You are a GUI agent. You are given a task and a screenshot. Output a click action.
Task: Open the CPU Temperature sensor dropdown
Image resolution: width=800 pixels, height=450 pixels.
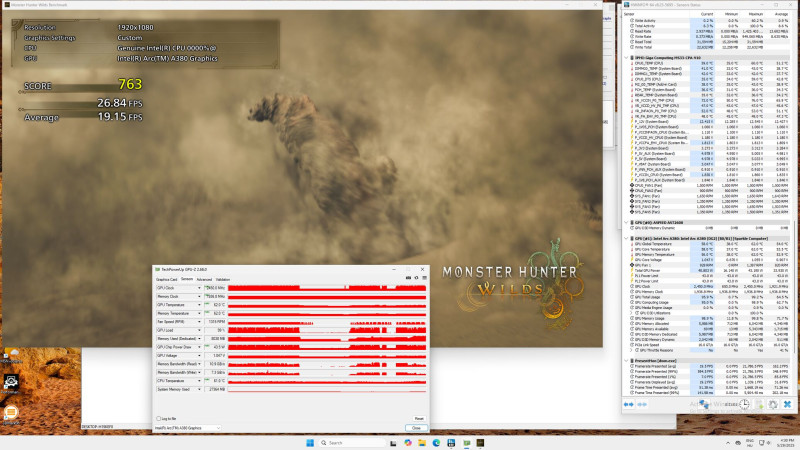(199, 381)
